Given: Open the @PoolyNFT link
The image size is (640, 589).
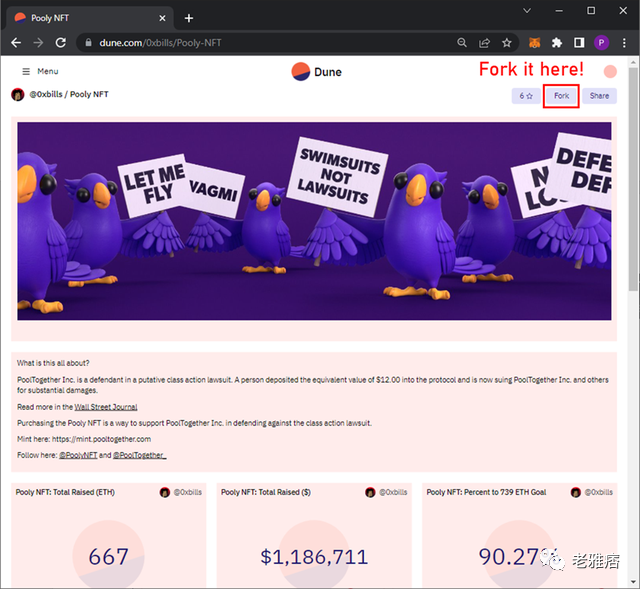Looking at the screenshot, I should pyautogui.click(x=78, y=455).
